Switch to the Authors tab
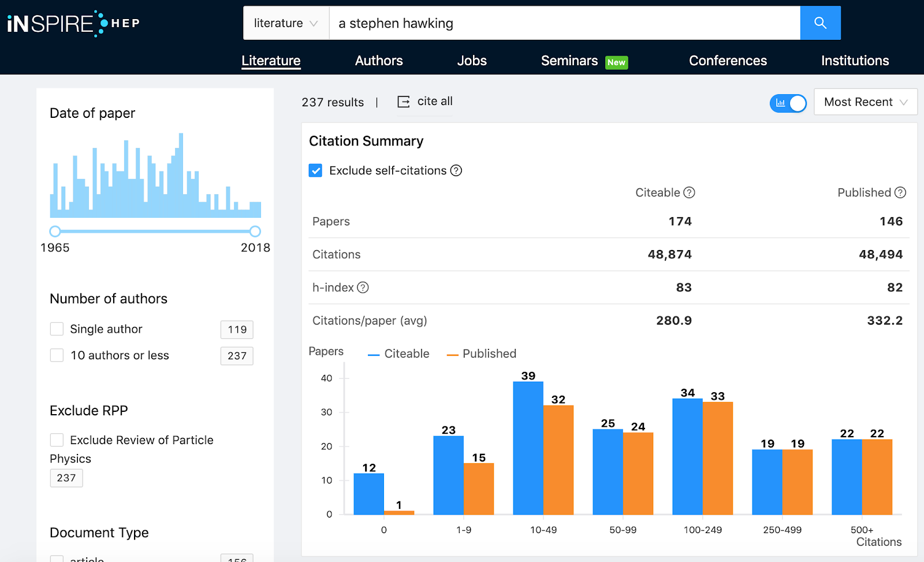 pos(378,61)
